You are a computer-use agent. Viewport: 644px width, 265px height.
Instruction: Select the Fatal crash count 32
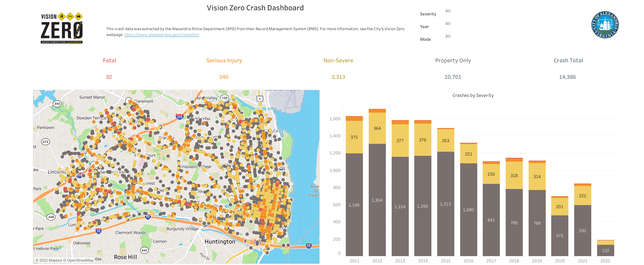point(109,77)
